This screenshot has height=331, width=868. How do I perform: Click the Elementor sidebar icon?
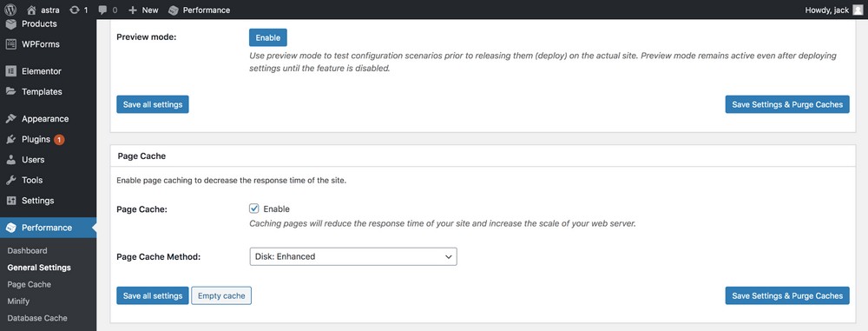pos(10,71)
